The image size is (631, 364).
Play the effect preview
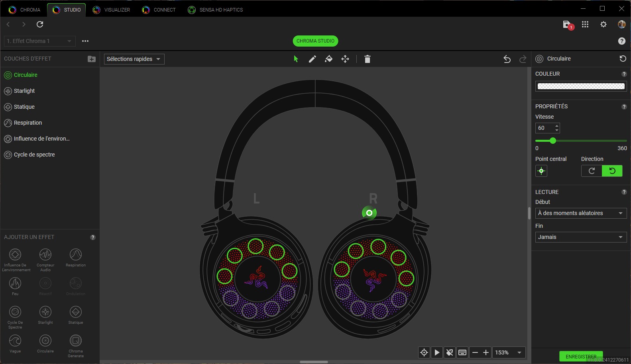point(437,352)
